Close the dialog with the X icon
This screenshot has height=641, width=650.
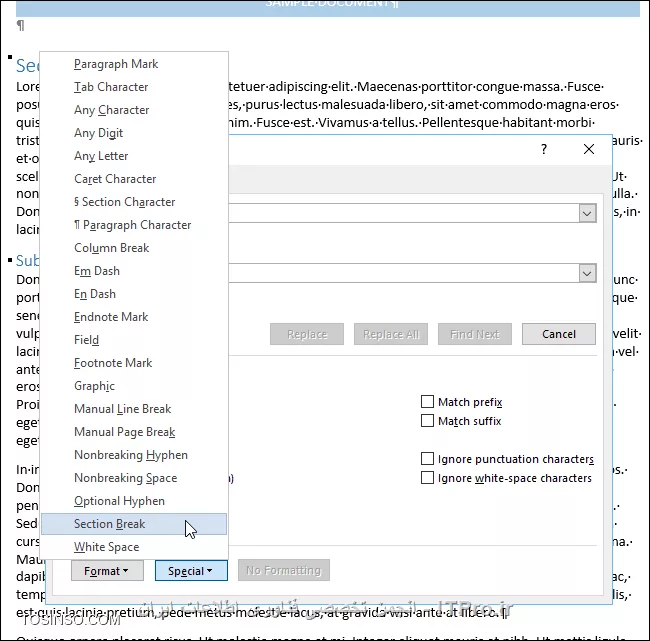(x=589, y=149)
